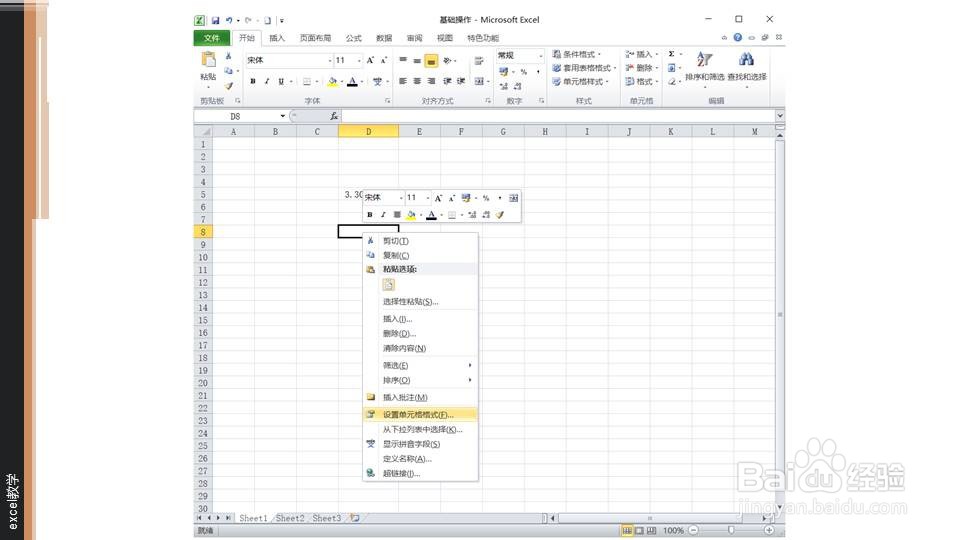Viewport: 960px width, 540px height.
Task: Switch to the Page Layout (页面布局) tab
Action: (x=315, y=38)
